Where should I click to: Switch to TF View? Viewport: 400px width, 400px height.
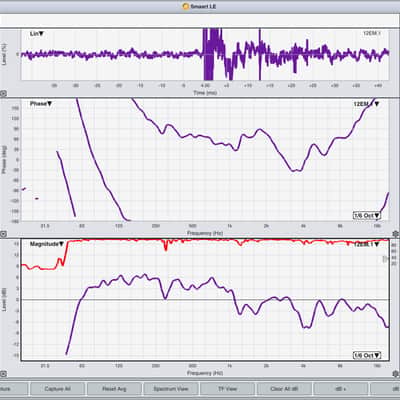(227, 389)
